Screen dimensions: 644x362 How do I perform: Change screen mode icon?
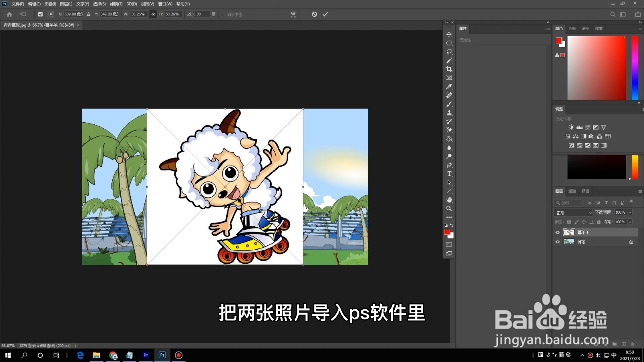(x=449, y=253)
